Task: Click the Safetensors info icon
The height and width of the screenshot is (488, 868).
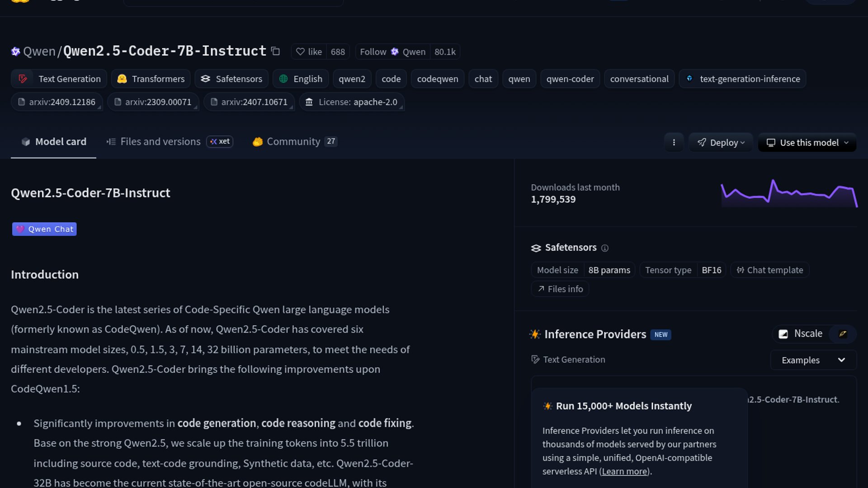Action: click(x=605, y=248)
